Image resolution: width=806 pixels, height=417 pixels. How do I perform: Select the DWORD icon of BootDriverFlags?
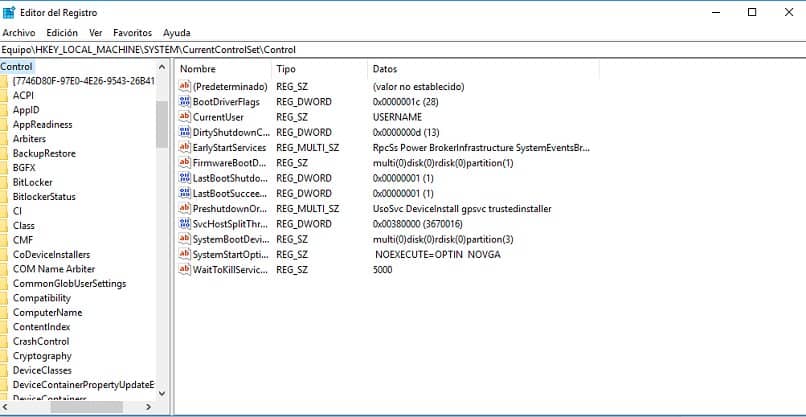tap(185, 101)
